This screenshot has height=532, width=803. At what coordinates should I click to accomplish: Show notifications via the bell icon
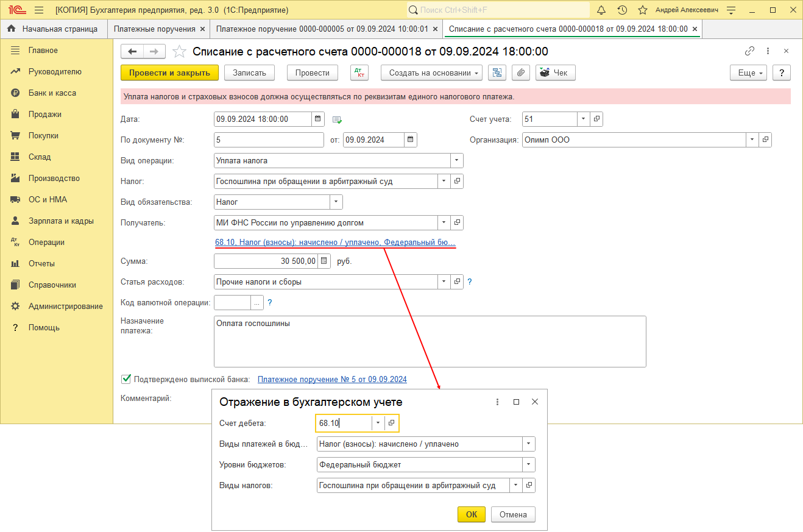pyautogui.click(x=601, y=10)
